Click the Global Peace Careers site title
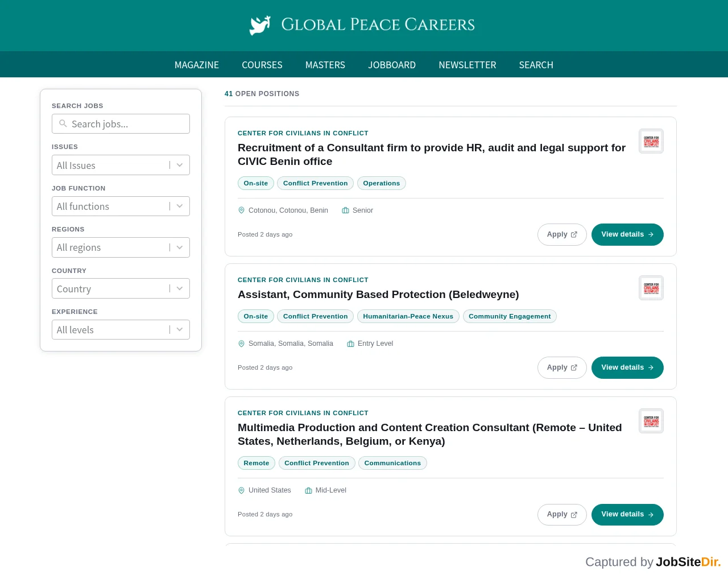 click(x=378, y=24)
